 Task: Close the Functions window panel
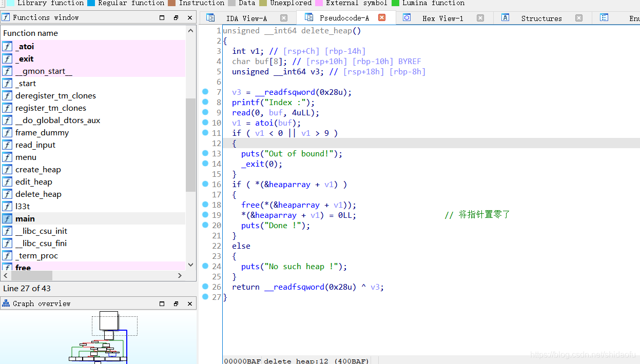190,17
